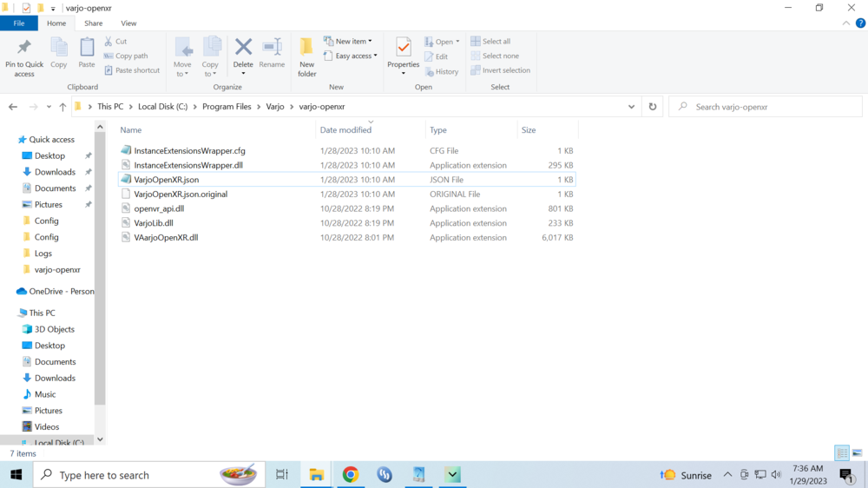Click Varjo in the address path

click(274, 107)
